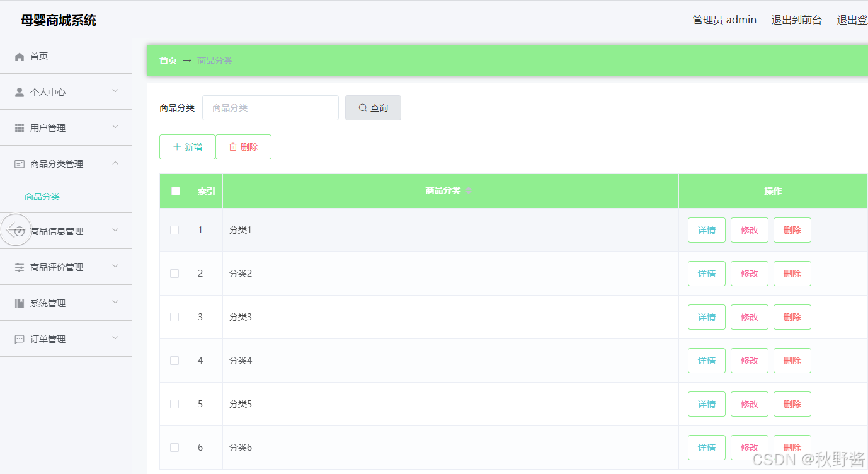Expand the 订单管理 menu chevron
The width and height of the screenshot is (868, 474).
pos(115,338)
